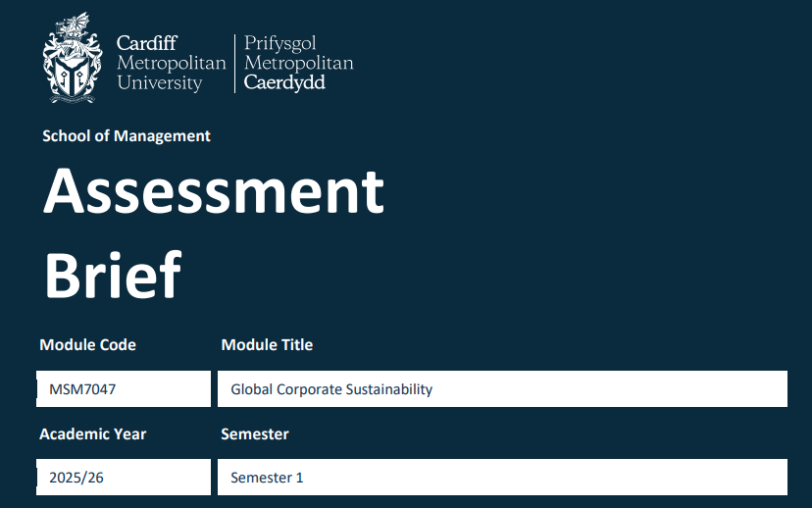Image resolution: width=812 pixels, height=508 pixels.
Task: Click the 'Module Code' label
Action: coord(87,345)
